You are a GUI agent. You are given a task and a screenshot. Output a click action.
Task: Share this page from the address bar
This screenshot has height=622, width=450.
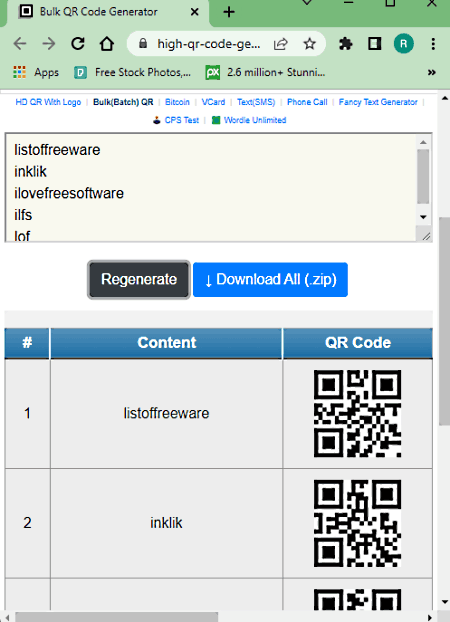[x=281, y=44]
